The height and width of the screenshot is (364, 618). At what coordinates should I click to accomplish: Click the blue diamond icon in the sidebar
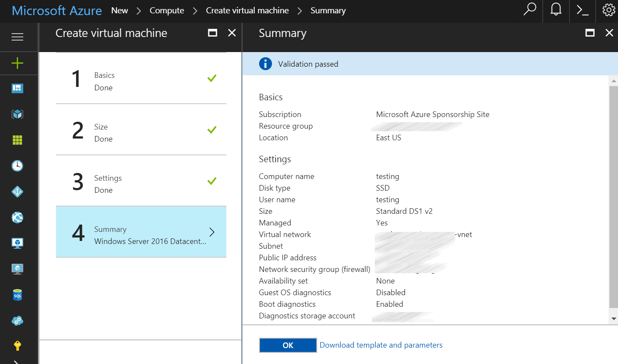(17, 191)
